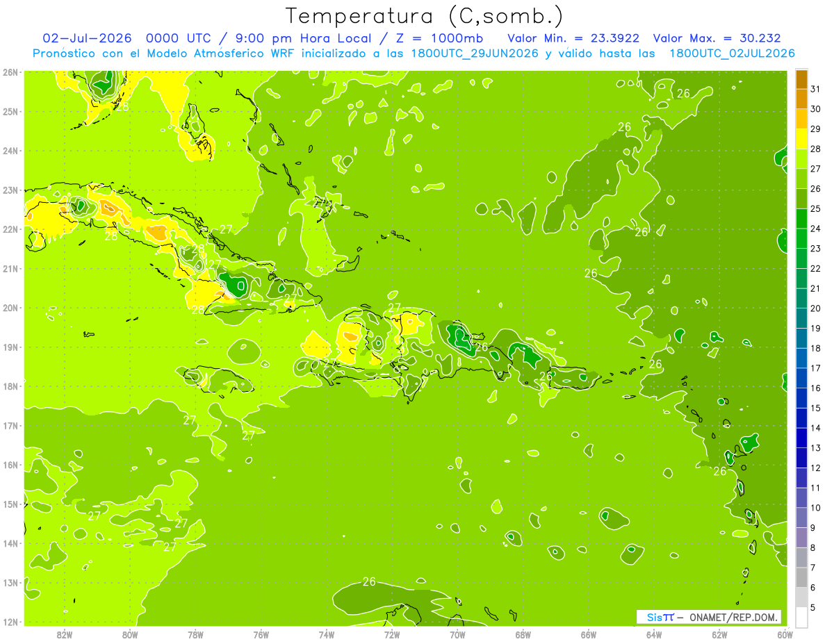Click the 20N latitude axis label
834x644 pixels.
[10, 308]
